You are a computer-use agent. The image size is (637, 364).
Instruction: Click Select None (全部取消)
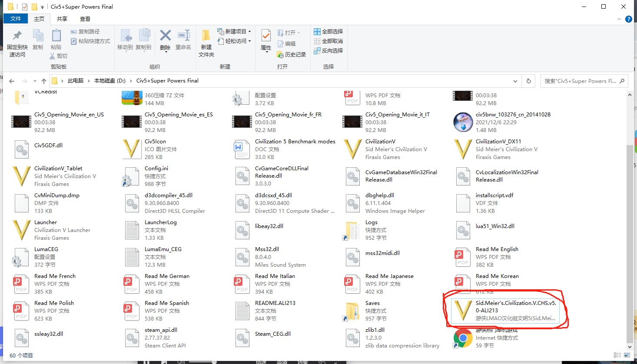tap(328, 41)
